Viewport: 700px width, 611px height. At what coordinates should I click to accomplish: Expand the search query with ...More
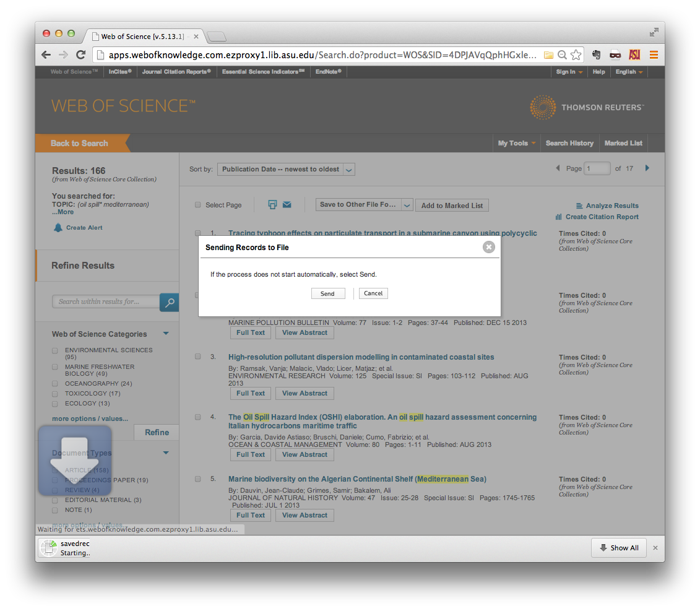click(x=63, y=212)
